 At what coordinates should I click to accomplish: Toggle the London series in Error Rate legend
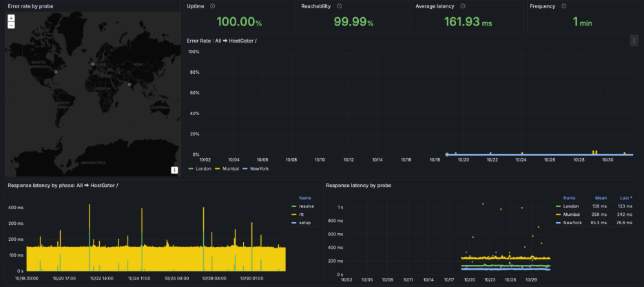[x=203, y=168]
